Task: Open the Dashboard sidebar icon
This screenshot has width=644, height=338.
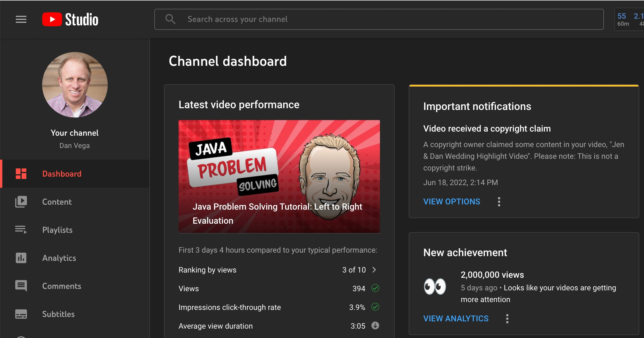Action: tap(21, 174)
